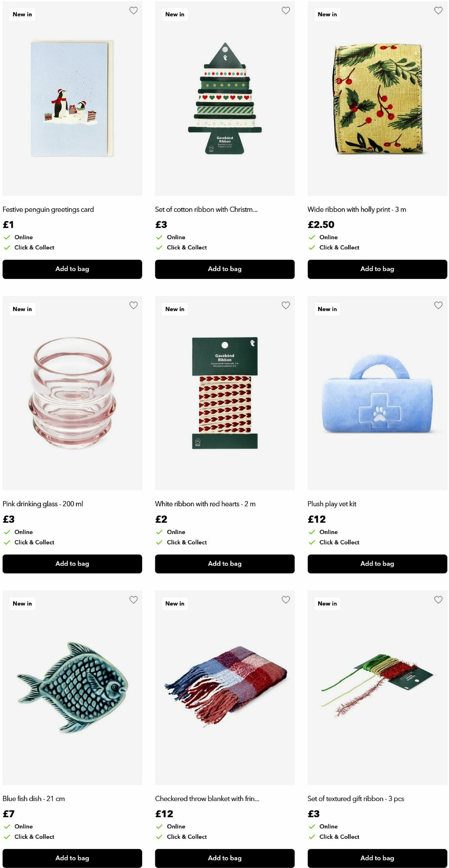Click 'White ribbon with red hearts' title
Viewport: 449px width, 868px height.
pyautogui.click(x=205, y=504)
